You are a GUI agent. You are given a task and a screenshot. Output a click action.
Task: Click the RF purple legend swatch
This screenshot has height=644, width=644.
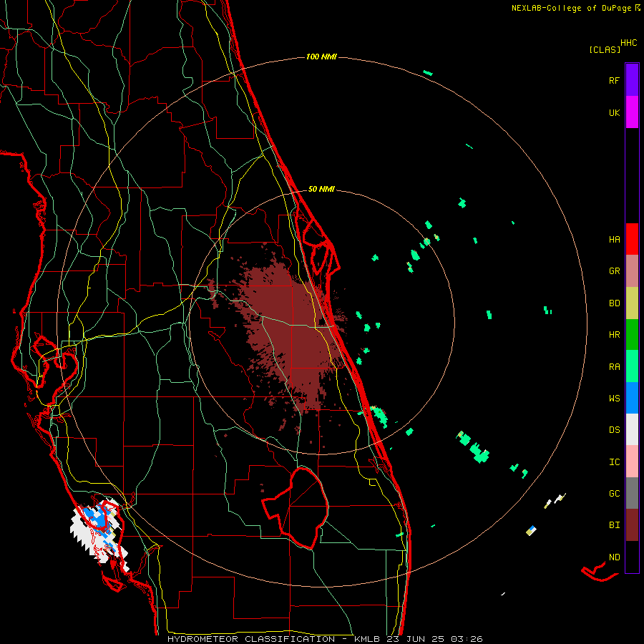click(x=632, y=79)
